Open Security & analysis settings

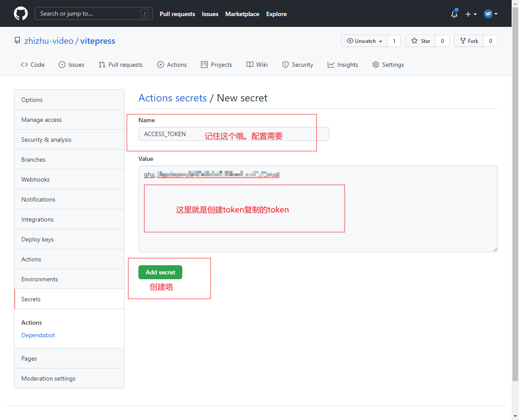click(x=69, y=140)
